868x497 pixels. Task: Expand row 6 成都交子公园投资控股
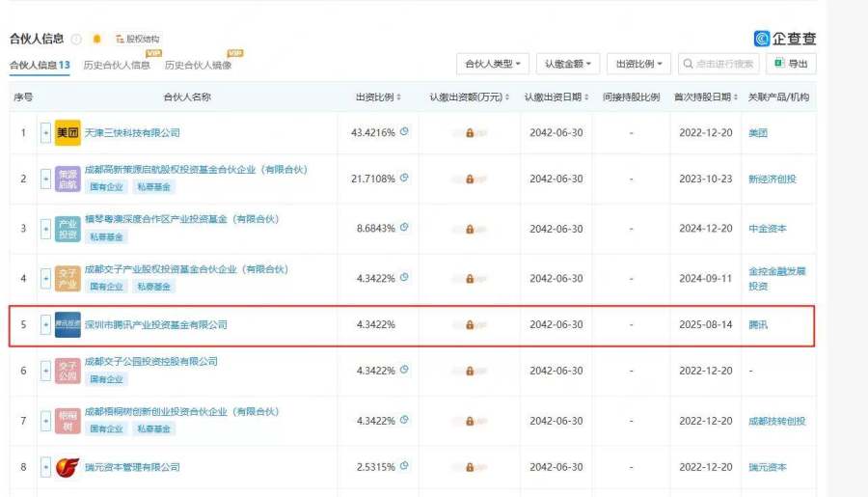(x=45, y=371)
